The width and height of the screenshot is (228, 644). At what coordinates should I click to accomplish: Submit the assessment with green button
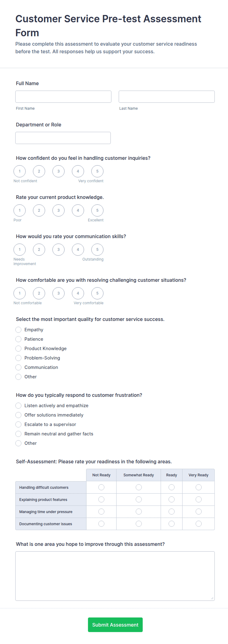pos(115,624)
